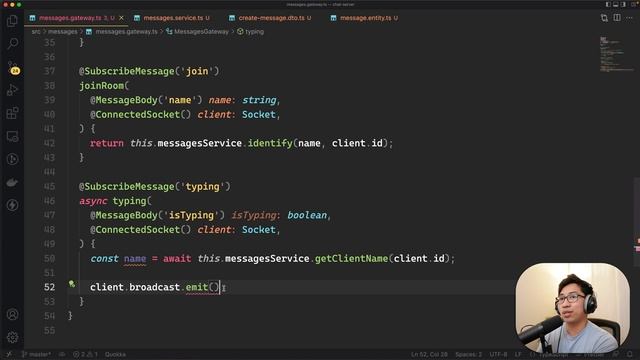Click line number 52 in the gutter
The width and height of the screenshot is (640, 360).
[49, 287]
